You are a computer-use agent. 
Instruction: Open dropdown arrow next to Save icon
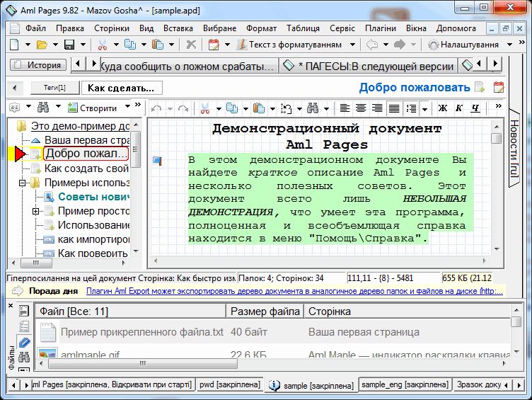(x=83, y=45)
